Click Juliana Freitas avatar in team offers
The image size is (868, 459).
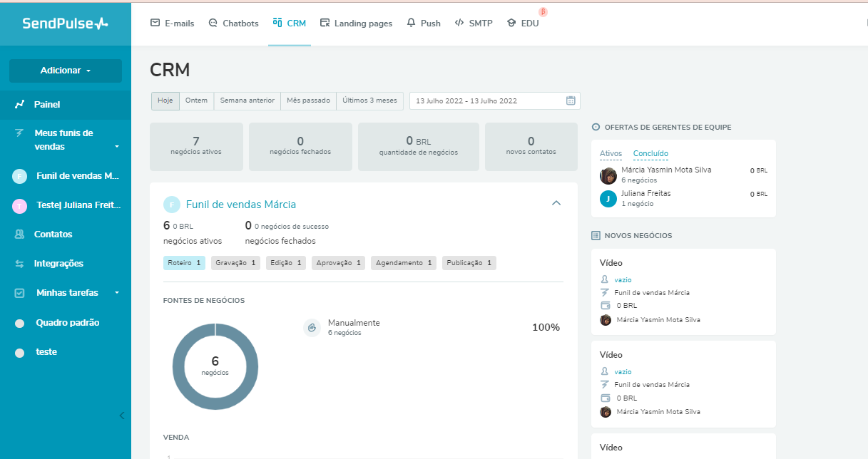point(608,198)
